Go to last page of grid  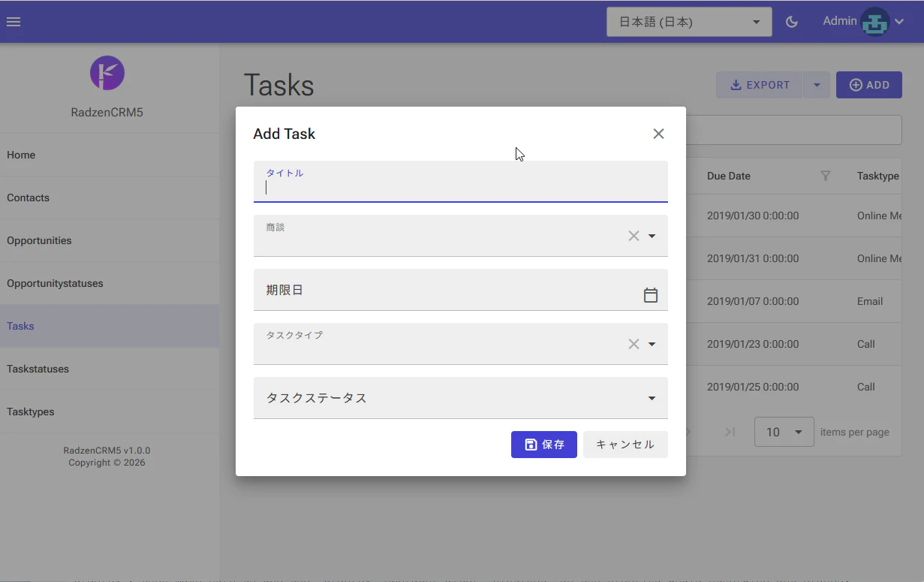point(730,432)
